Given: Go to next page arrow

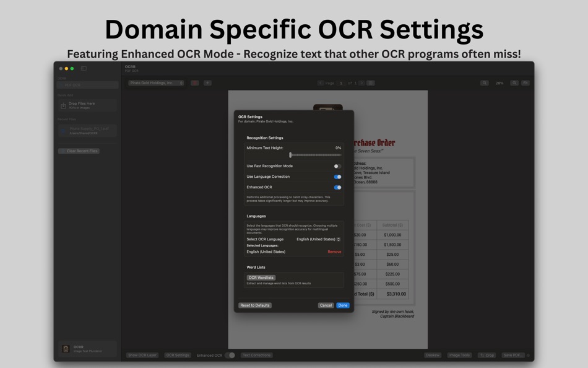Looking at the screenshot, I should click(361, 83).
